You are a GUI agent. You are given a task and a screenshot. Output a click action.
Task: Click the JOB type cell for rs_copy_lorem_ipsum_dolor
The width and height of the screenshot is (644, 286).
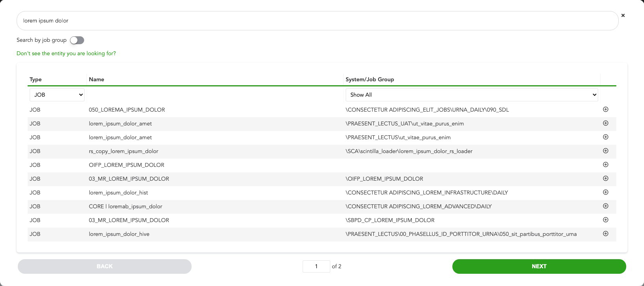[x=35, y=151]
